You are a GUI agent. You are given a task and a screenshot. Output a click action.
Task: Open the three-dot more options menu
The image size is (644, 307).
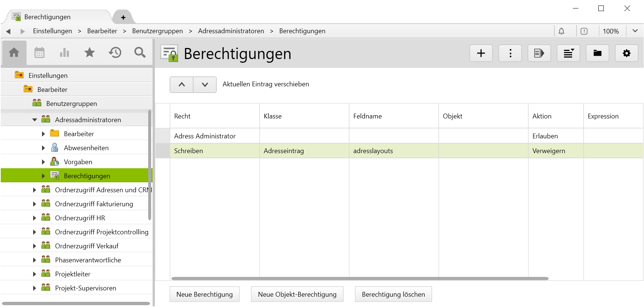510,54
